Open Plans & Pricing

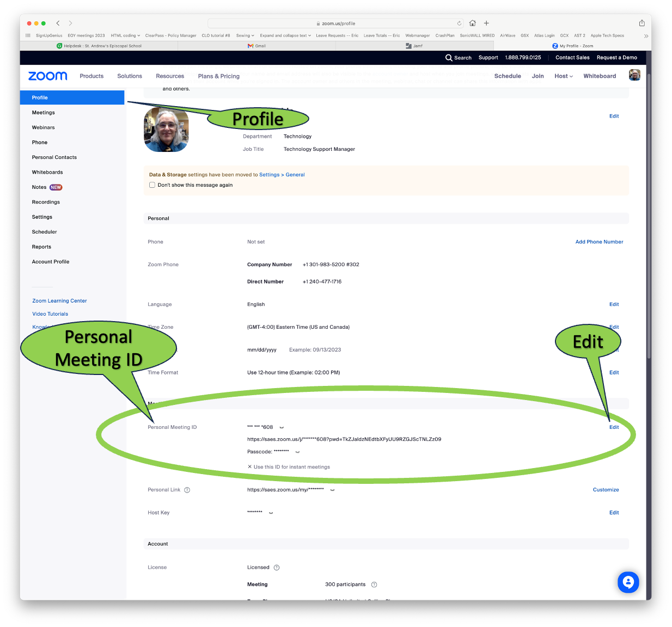coord(219,76)
